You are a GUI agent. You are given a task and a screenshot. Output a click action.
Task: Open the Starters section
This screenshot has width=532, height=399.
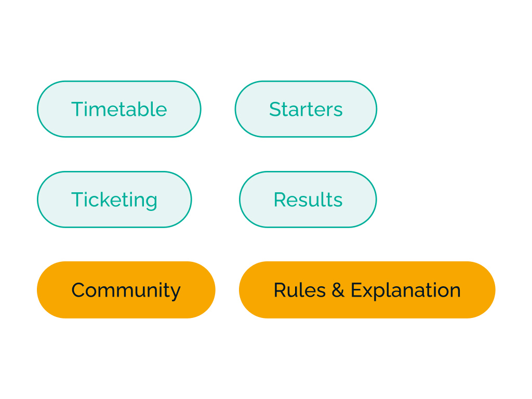click(305, 109)
